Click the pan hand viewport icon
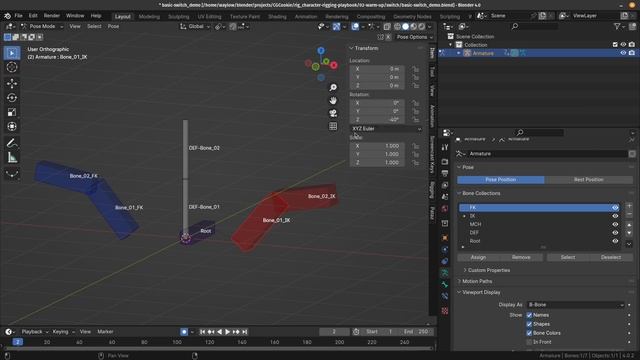The height and width of the screenshot is (360, 640). point(333,100)
